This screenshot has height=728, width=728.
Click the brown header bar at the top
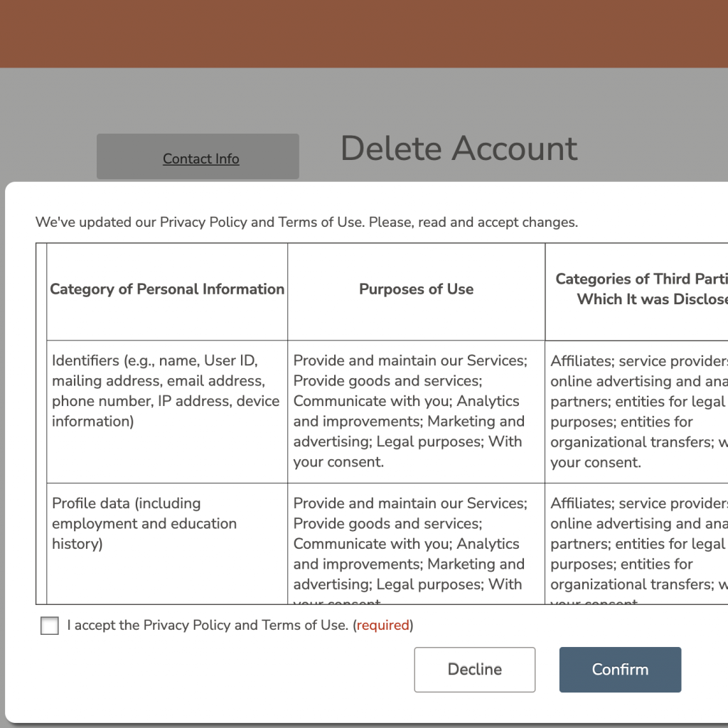click(364, 33)
